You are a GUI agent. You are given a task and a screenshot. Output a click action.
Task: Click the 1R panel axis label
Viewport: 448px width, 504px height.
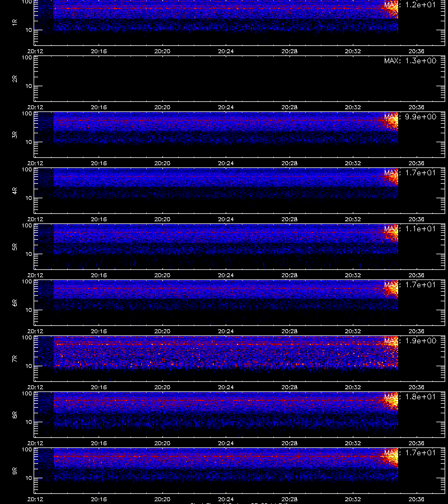15,22
